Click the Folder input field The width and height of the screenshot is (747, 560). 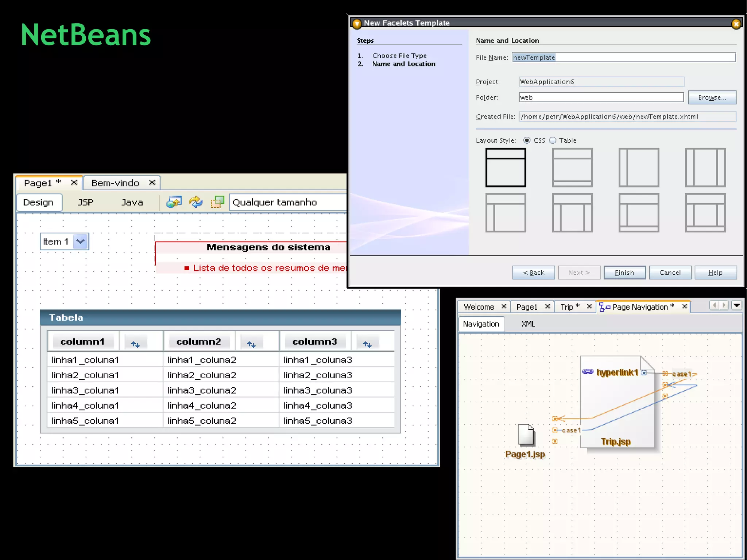(601, 97)
